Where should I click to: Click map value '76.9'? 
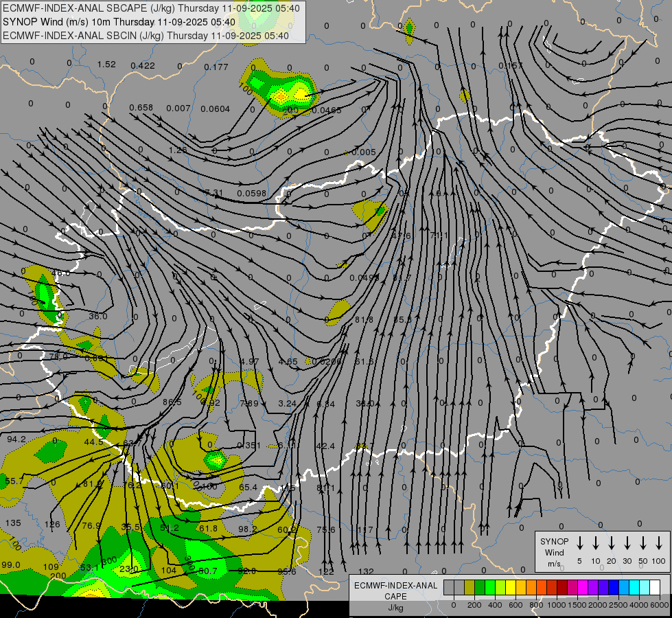coord(91,525)
